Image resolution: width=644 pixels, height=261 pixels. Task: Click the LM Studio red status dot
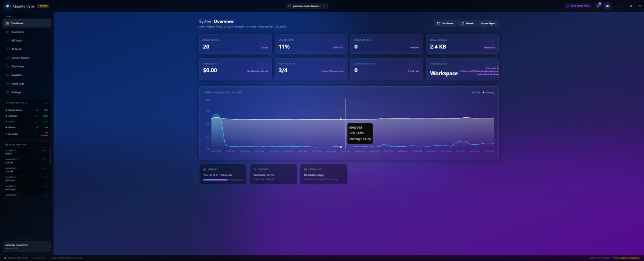coord(6,134)
